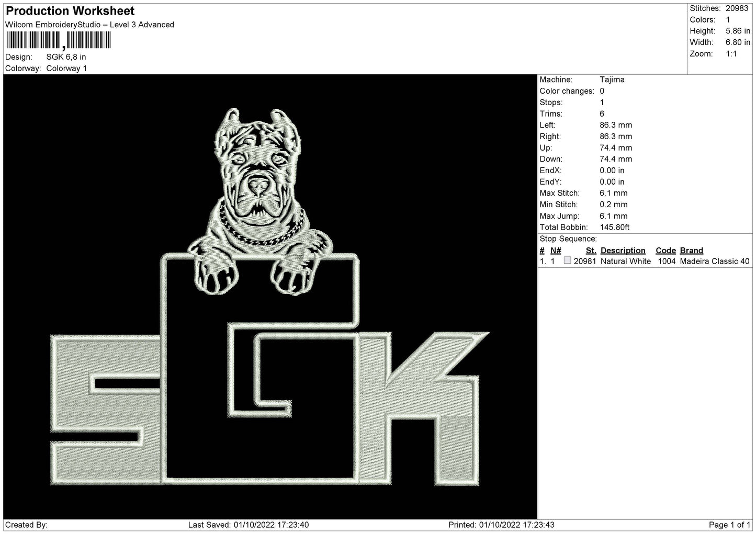
Task: Click the Up value '74.4 mm'
Action: point(616,148)
